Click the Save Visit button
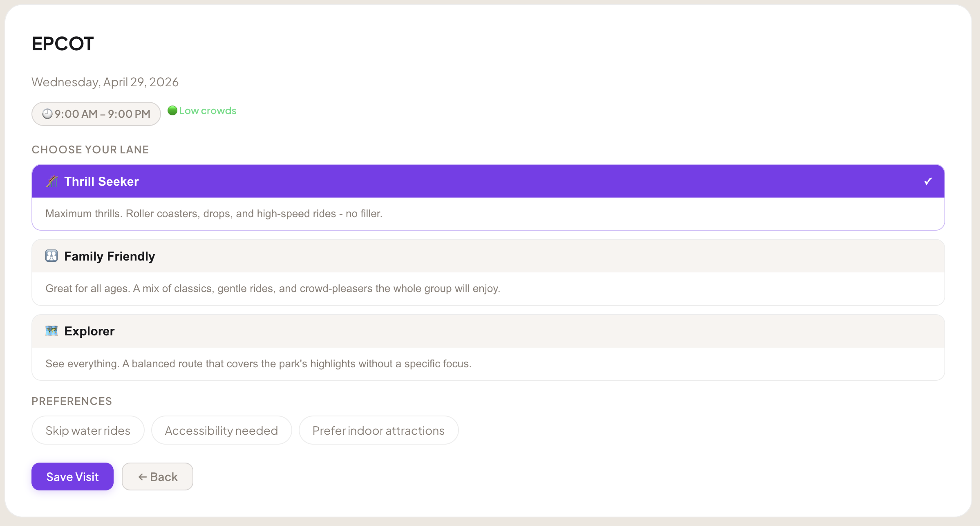This screenshot has height=526, width=980. pos(72,477)
